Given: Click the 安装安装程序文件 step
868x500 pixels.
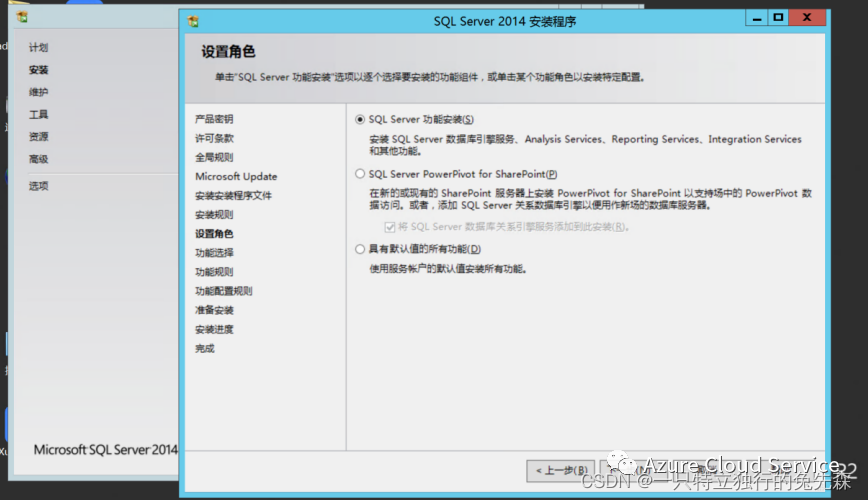Looking at the screenshot, I should (x=234, y=195).
